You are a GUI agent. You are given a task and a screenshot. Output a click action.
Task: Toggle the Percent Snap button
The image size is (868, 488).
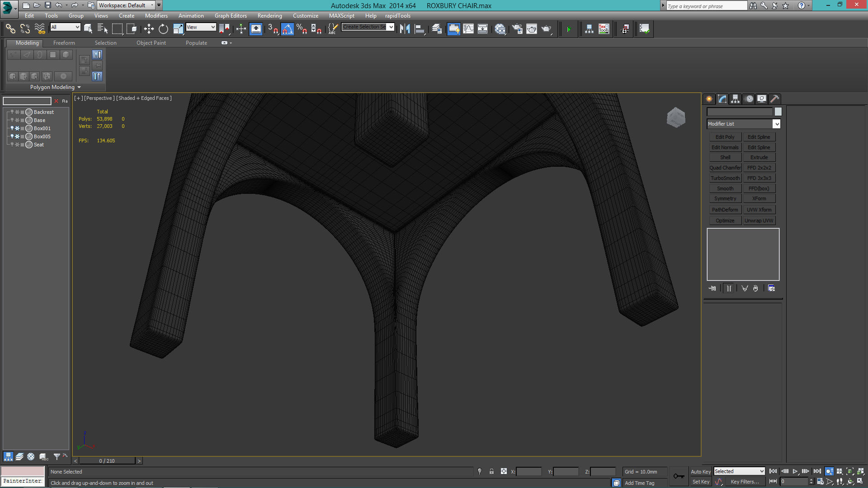302,29
